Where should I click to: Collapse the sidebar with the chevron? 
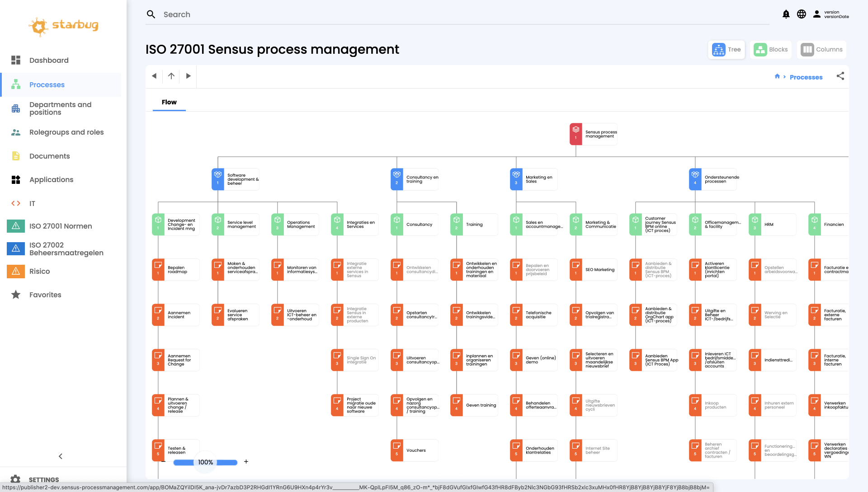click(61, 456)
